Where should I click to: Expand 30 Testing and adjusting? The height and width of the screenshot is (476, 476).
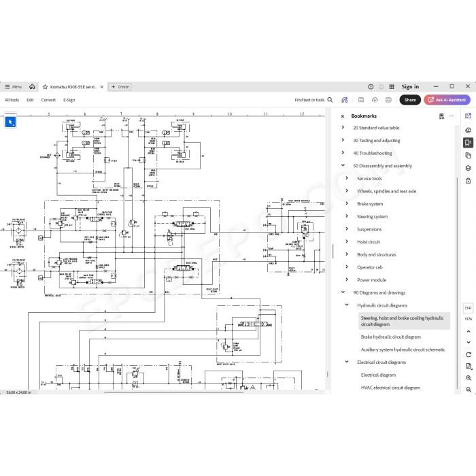(x=343, y=140)
